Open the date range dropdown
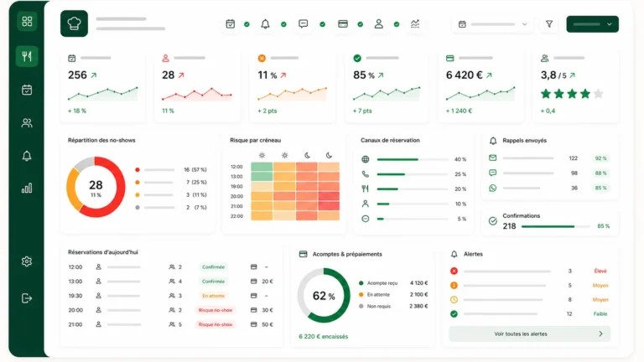 click(x=493, y=24)
